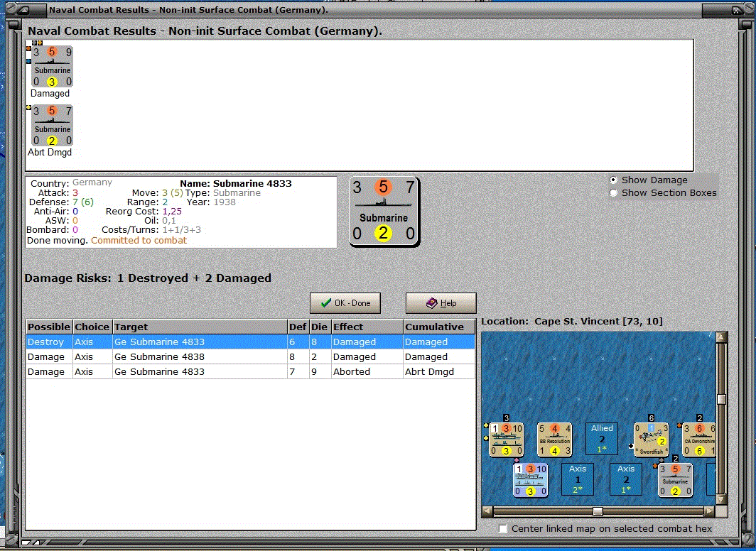Click the Cumulative column header
The height and width of the screenshot is (551, 756).
tap(439, 327)
